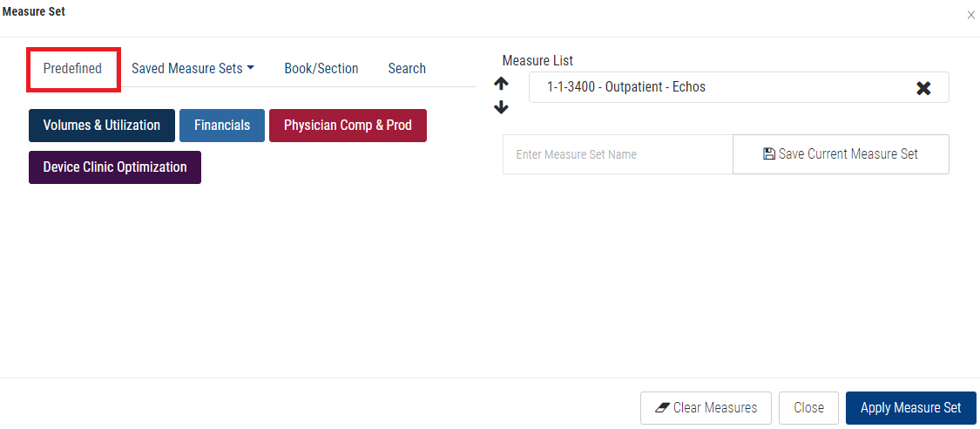The height and width of the screenshot is (429, 980).
Task: Remove Outpatient - Echos from measure list
Action: [923, 88]
